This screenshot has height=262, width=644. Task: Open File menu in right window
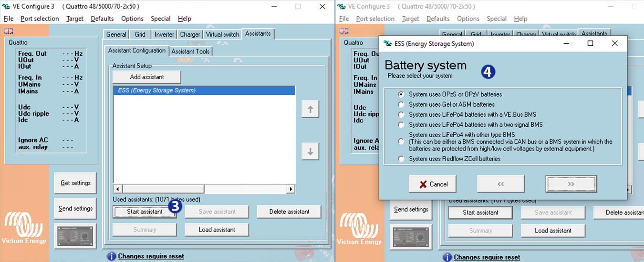pos(344,19)
